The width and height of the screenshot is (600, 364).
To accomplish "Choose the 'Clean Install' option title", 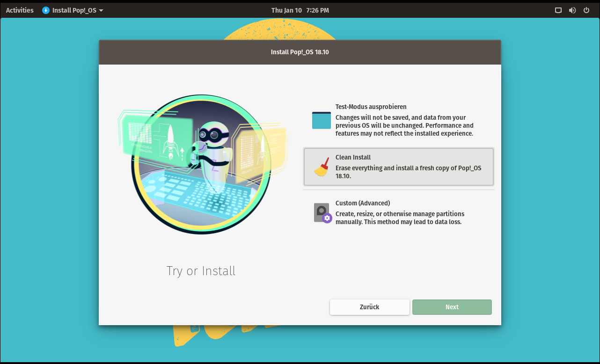I will point(353,157).
